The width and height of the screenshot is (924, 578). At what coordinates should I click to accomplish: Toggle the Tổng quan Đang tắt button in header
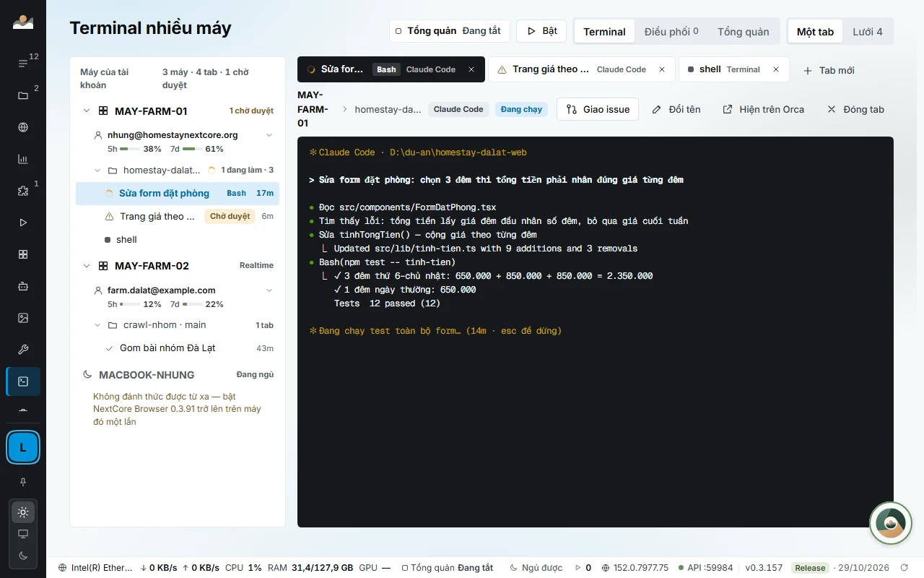[x=450, y=31]
